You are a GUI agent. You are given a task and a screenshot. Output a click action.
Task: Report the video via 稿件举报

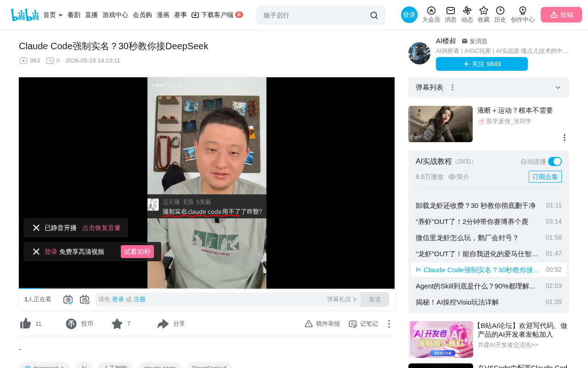pos(322,324)
